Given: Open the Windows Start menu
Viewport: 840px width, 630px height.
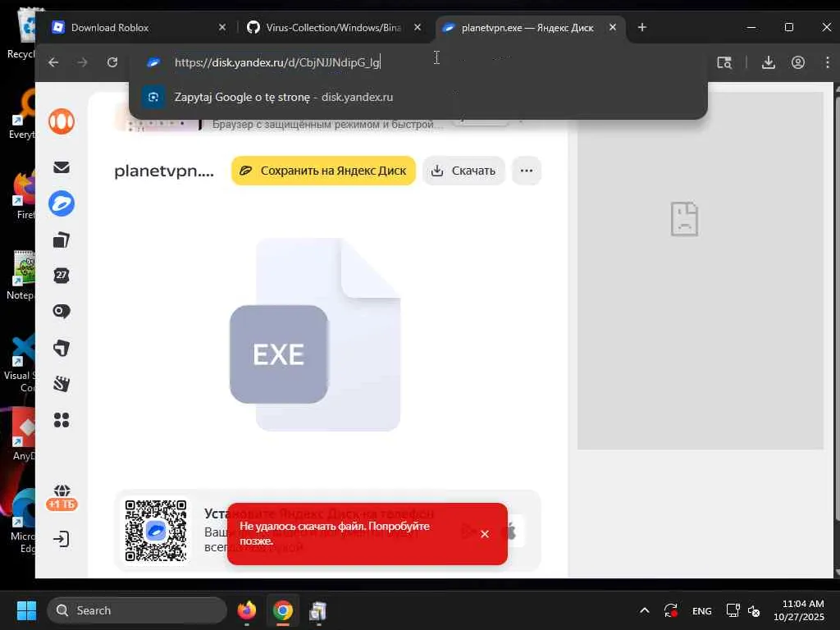Looking at the screenshot, I should click(x=26, y=610).
